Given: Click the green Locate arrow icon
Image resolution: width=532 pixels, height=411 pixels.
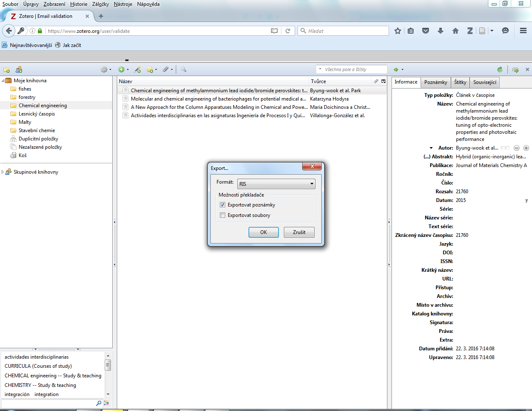Looking at the screenshot, I should [396, 70].
